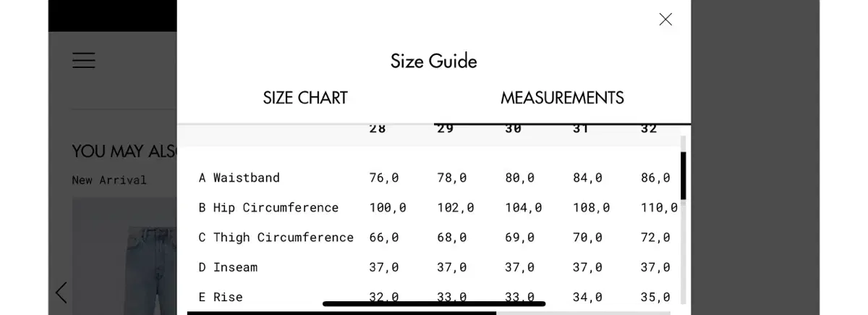This screenshot has height=315, width=868.
Task: Click the size 32 column header
Action: 649,129
